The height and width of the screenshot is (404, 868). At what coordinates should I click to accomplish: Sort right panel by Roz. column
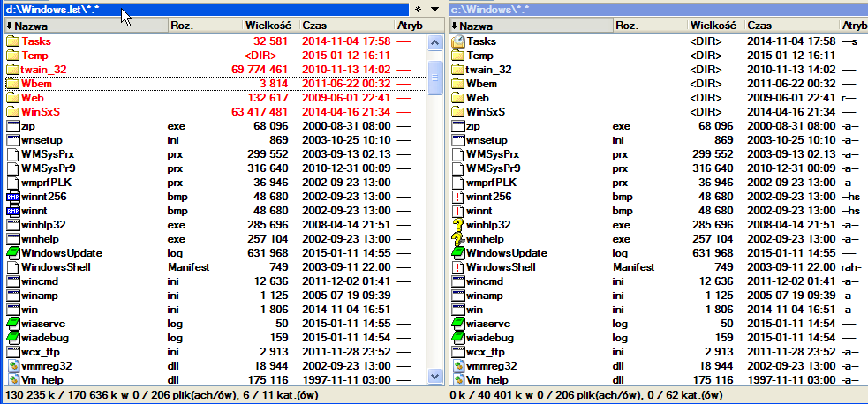coord(651,26)
